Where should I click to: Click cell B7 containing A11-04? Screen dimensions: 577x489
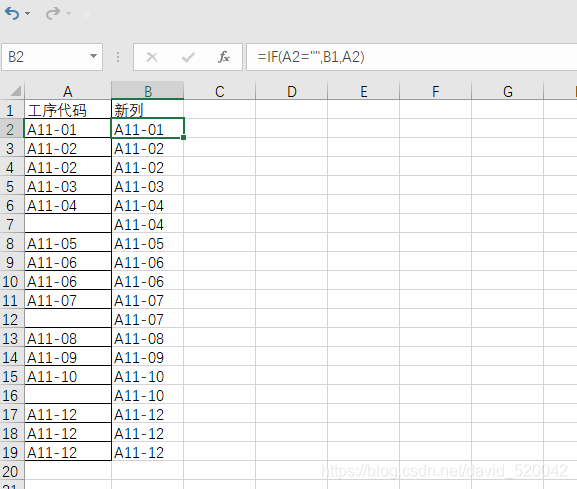tap(148, 224)
